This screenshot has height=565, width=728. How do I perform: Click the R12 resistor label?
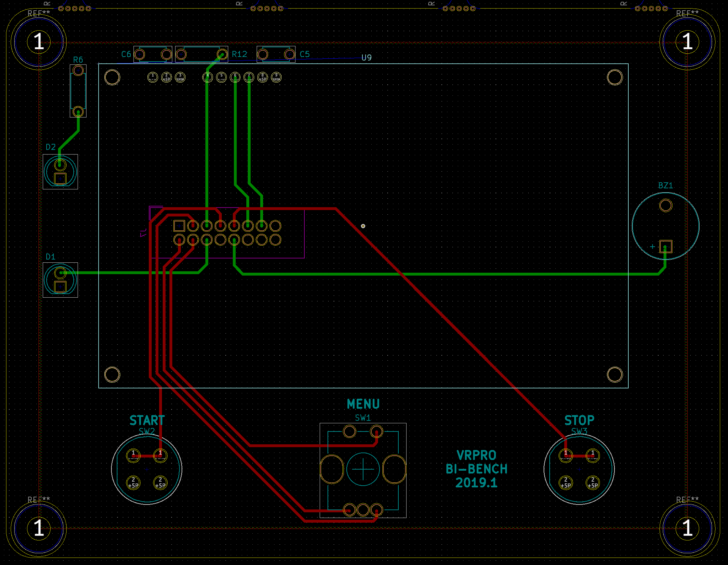(239, 54)
